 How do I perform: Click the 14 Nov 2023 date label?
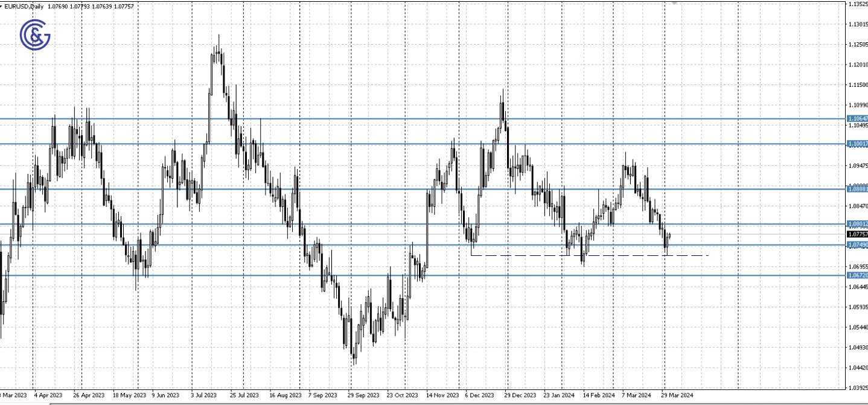444,396
